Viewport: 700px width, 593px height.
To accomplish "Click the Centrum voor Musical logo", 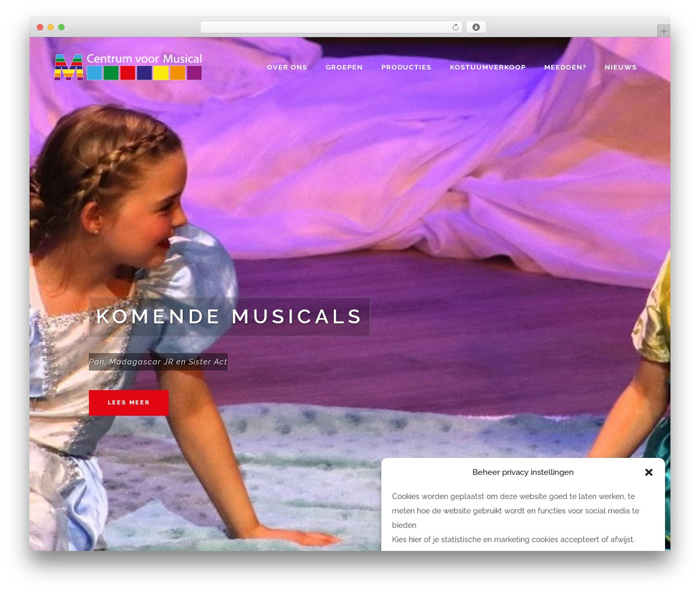I will click(128, 67).
